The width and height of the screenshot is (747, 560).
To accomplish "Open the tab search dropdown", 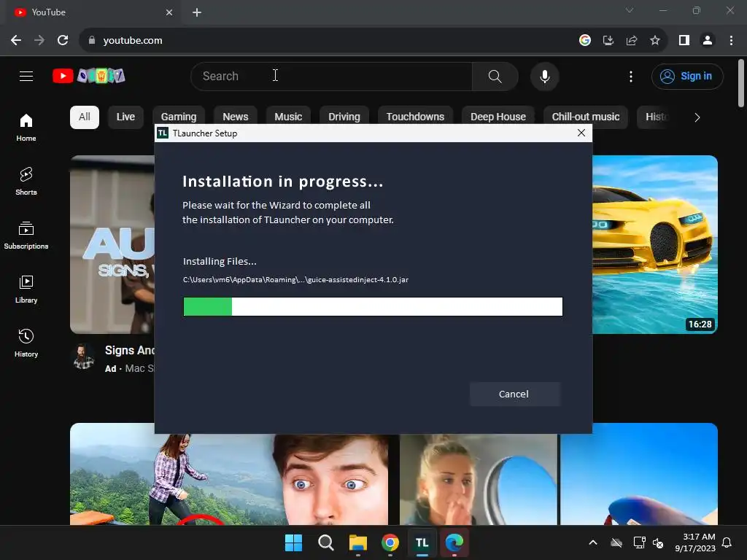I will [x=630, y=10].
